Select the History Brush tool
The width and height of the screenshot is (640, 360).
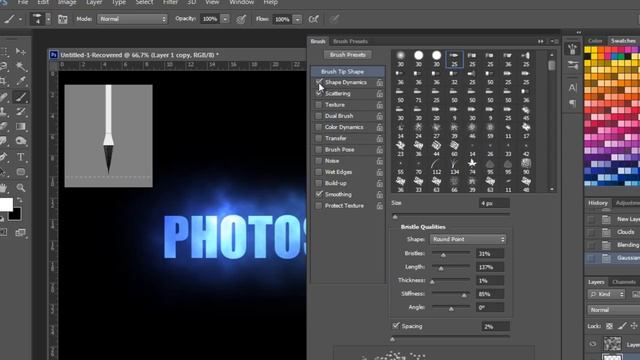(20, 112)
